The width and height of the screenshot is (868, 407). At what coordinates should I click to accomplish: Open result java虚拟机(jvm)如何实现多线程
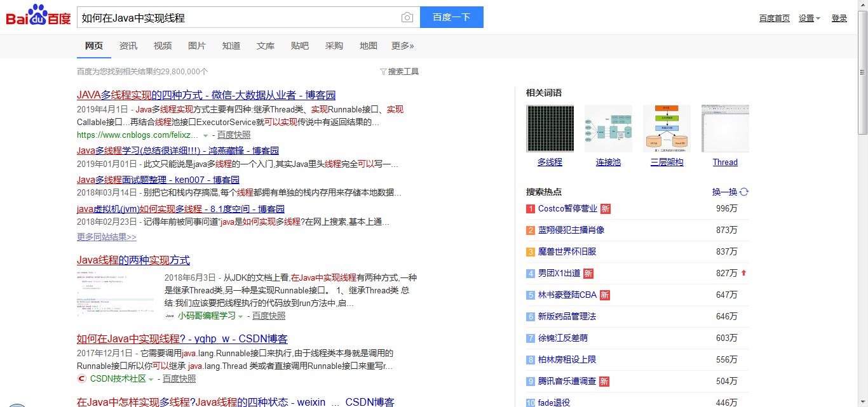click(180, 210)
